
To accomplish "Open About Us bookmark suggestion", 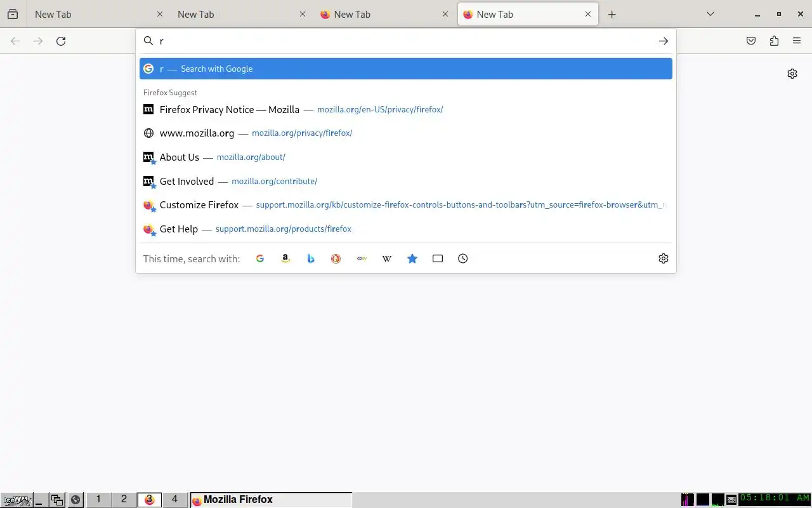I will click(406, 157).
